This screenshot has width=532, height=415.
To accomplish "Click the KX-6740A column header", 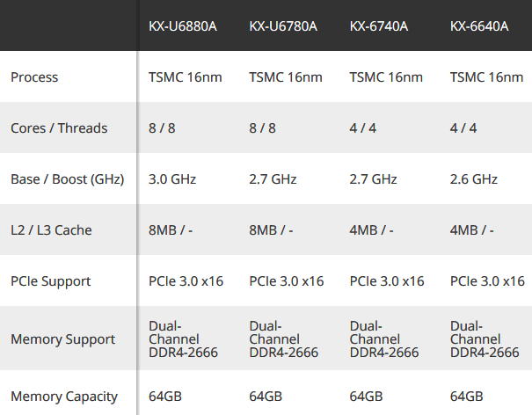I will [379, 26].
